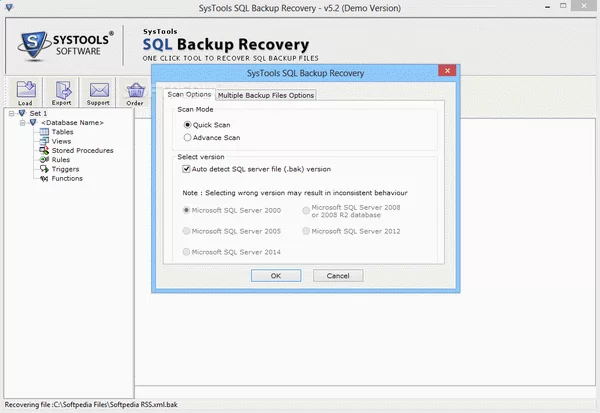Click Cancel in the dialog
The width and height of the screenshot is (600, 413).
(338, 276)
